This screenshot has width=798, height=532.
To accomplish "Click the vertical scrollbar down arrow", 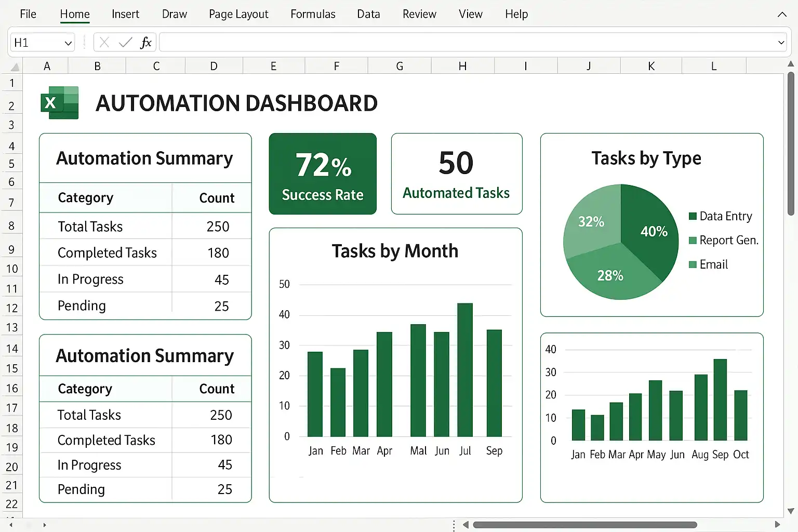I will 791,511.
